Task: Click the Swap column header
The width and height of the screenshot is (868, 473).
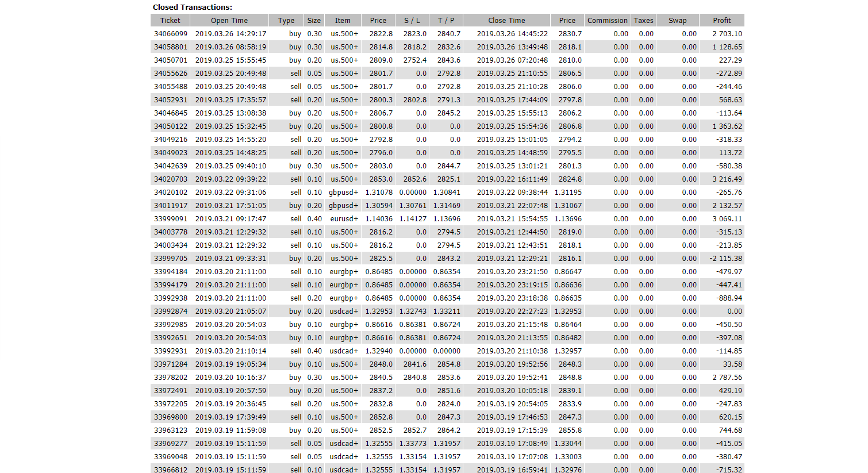Action: [677, 20]
